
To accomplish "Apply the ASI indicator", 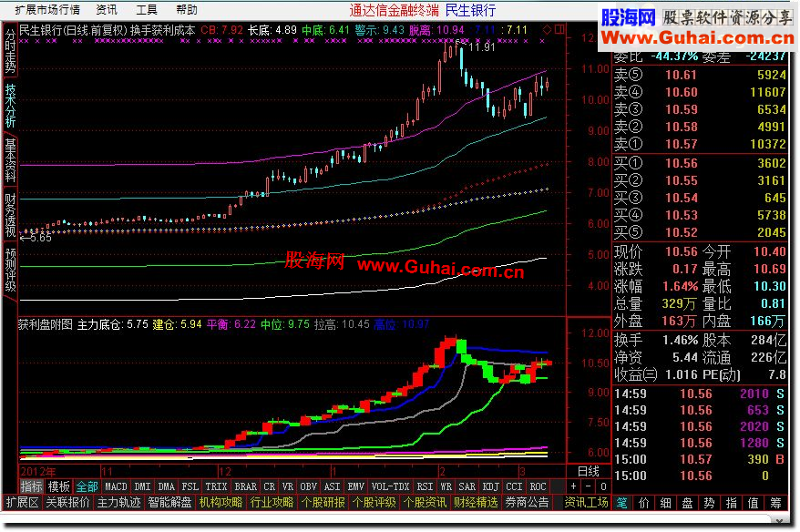I will (333, 486).
